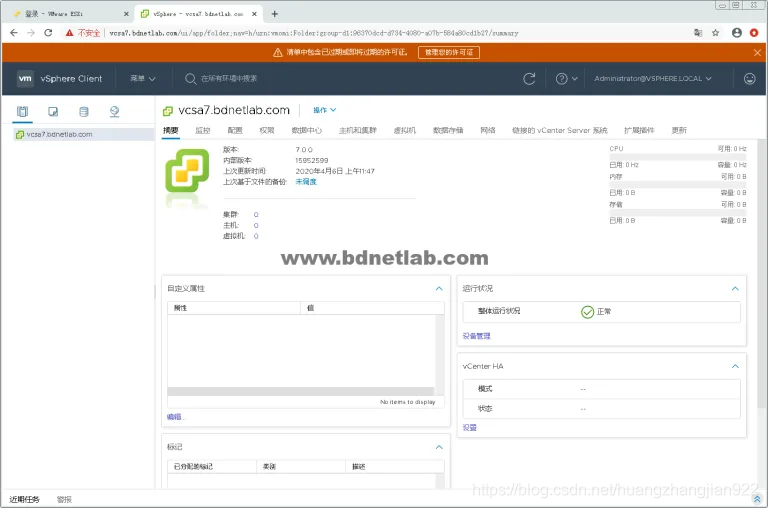Viewport: 768px width, 508px height.
Task: Open the 链接的 vCenter Server 系统 tab
Action: [559, 130]
